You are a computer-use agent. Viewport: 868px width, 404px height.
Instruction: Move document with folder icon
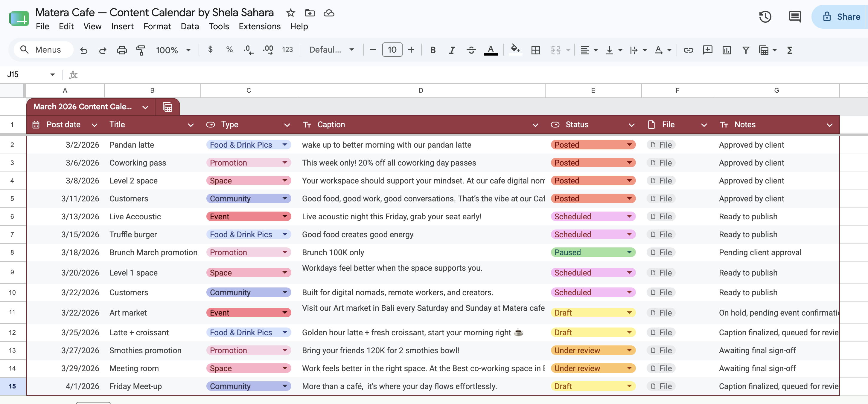pyautogui.click(x=310, y=13)
